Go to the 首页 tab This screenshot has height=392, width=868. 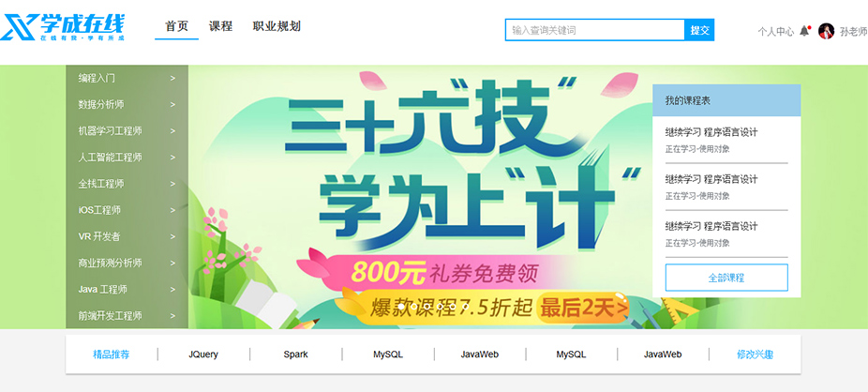pos(176,26)
